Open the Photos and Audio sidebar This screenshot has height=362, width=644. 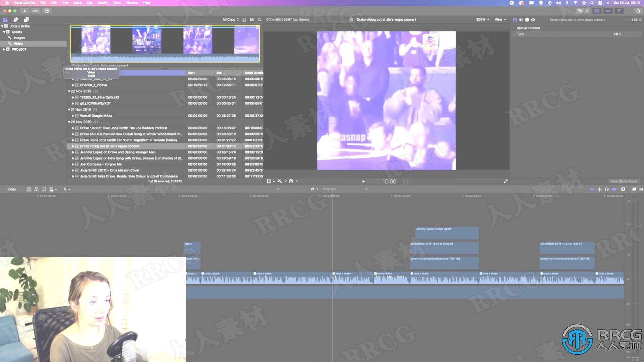click(16, 20)
